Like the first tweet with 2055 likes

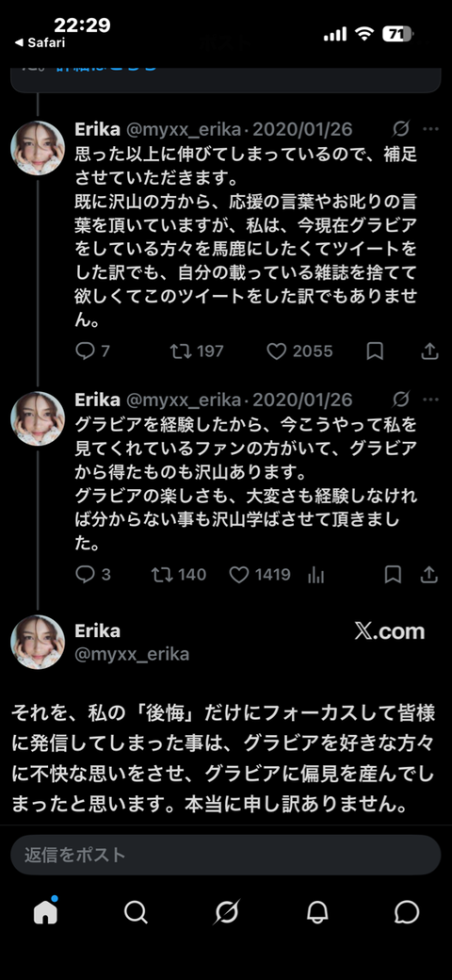pyautogui.click(x=276, y=351)
